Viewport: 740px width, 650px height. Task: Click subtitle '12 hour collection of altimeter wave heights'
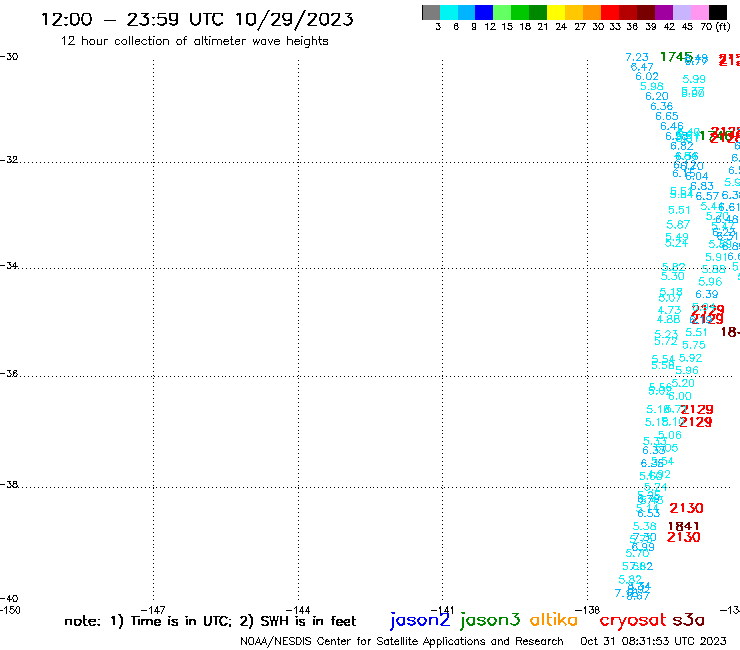[x=194, y=41]
